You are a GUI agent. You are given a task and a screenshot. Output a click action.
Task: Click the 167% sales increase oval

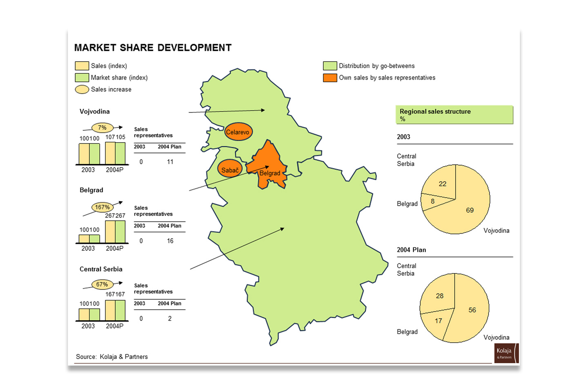coord(102,207)
